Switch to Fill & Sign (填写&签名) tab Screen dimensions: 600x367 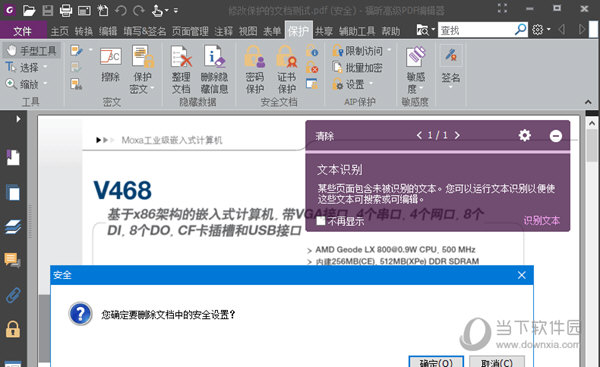coord(145,31)
